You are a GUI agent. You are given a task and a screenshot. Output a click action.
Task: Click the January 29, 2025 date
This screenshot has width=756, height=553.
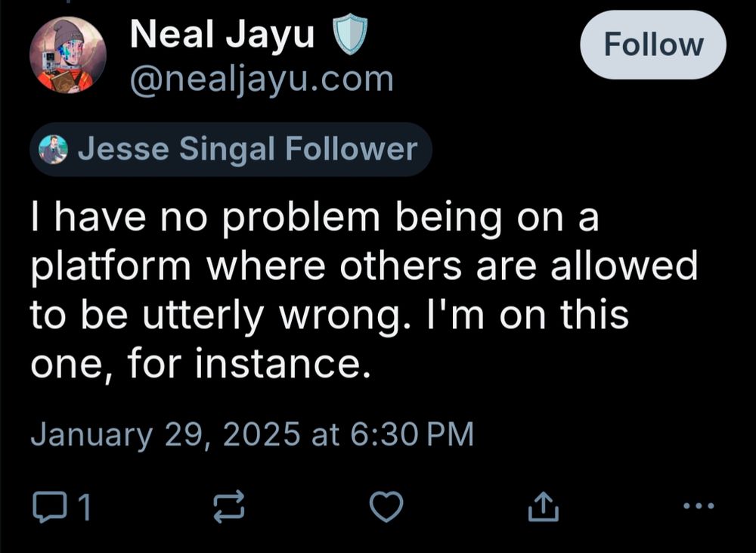(165, 434)
